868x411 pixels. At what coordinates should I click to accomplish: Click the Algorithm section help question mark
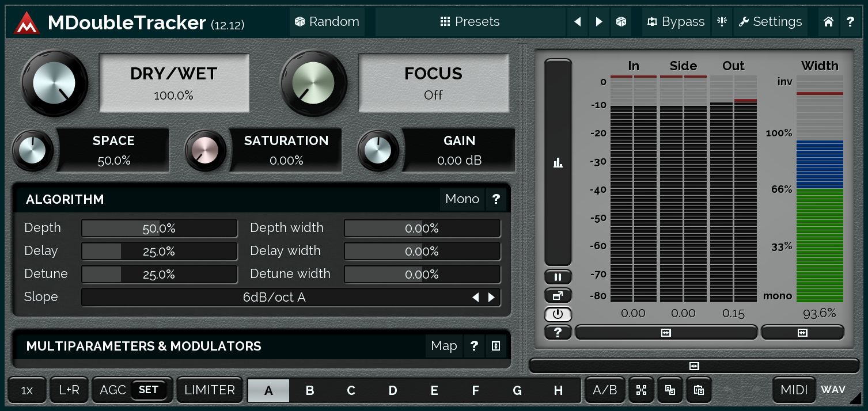point(496,199)
